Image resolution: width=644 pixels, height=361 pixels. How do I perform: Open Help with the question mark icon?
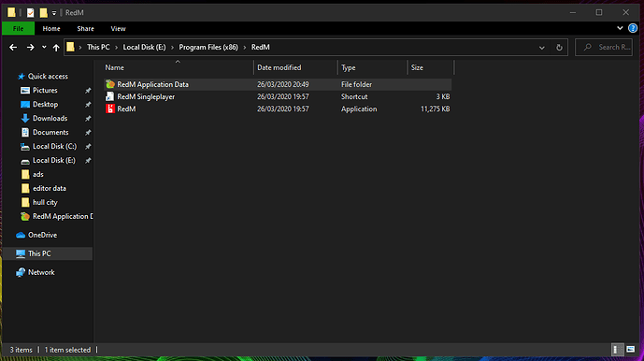[633, 28]
